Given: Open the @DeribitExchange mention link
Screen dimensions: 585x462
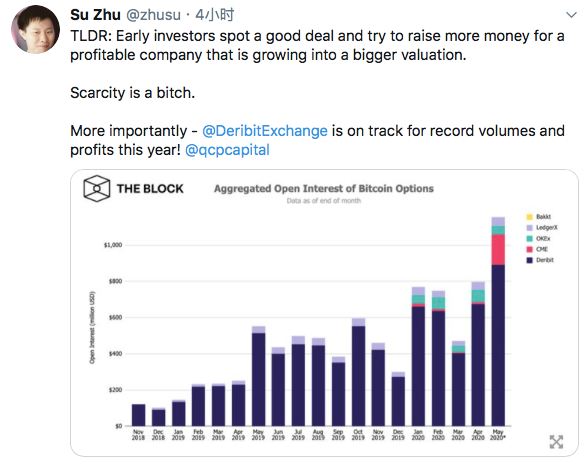Looking at the screenshot, I should point(265,131).
